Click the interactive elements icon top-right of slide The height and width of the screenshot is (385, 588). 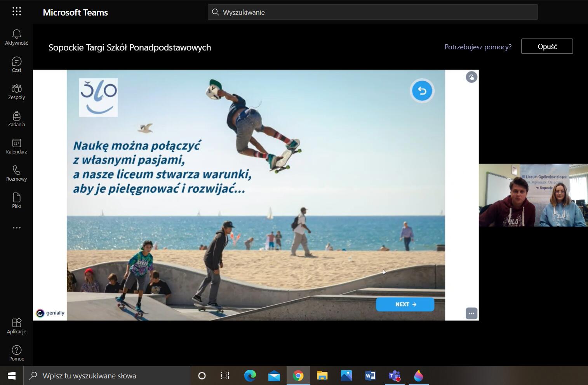coord(471,77)
